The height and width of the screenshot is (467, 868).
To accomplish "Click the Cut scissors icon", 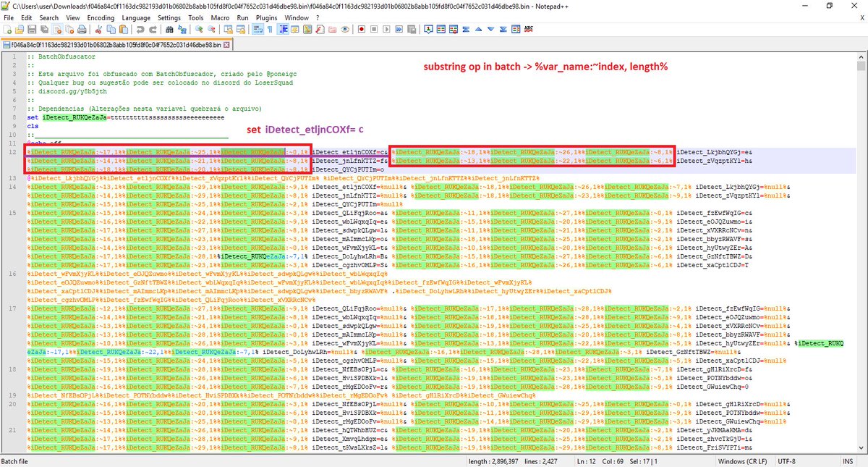I will (98, 30).
